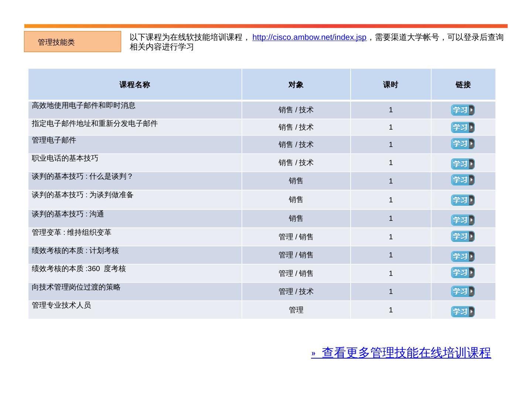Open 学习 icon for 管理专业技术人员

[463, 312]
